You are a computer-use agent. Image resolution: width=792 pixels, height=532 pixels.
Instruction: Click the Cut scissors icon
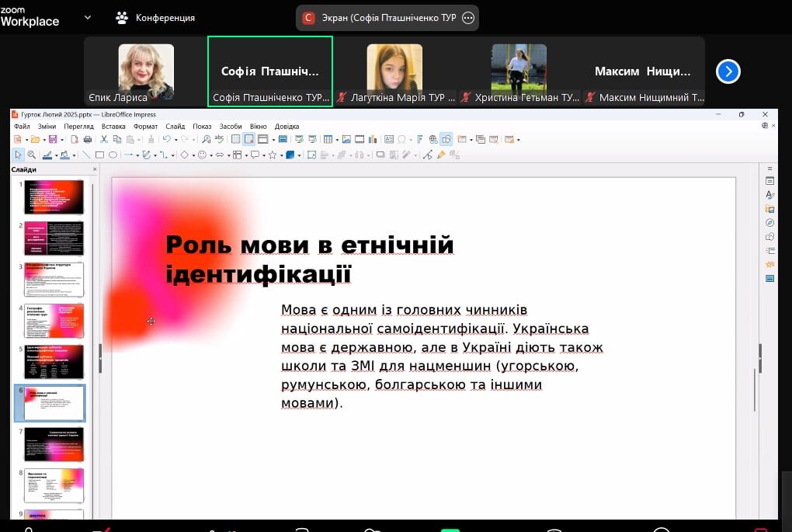click(104, 140)
